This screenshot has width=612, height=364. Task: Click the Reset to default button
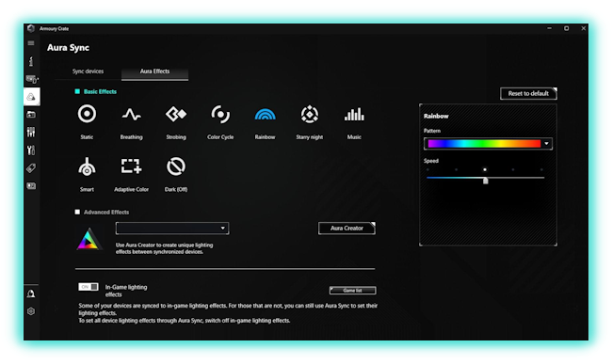click(528, 93)
